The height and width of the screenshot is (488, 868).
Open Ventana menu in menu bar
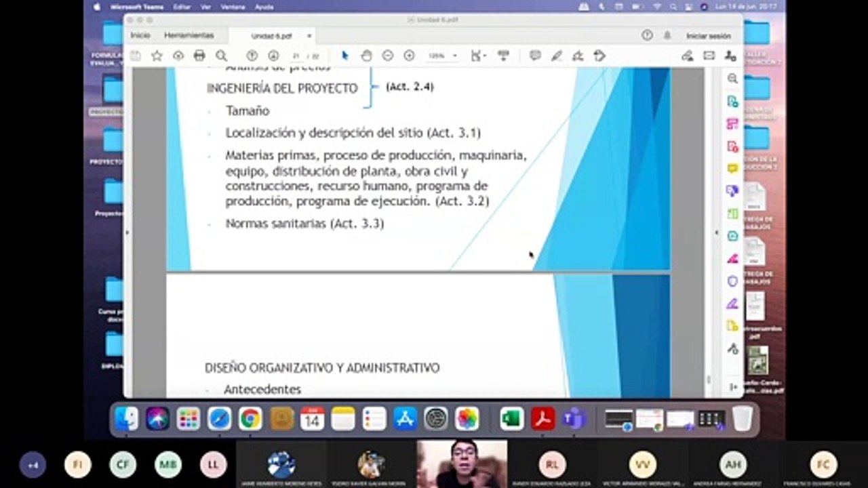coord(233,7)
